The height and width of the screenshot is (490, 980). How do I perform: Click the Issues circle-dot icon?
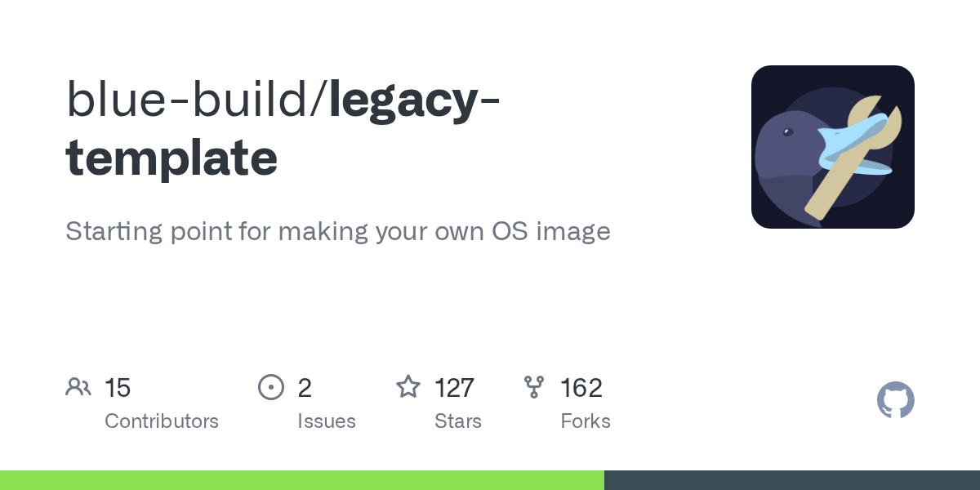pyautogui.click(x=270, y=387)
